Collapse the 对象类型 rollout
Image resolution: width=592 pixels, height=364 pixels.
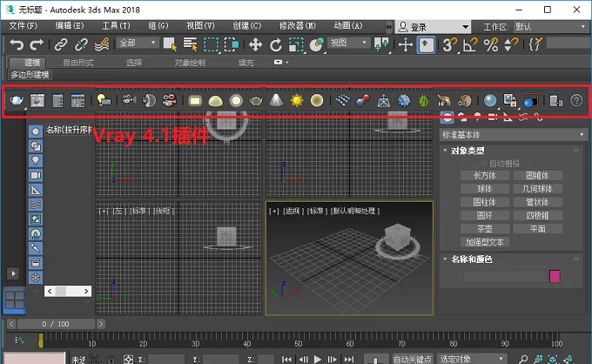445,151
